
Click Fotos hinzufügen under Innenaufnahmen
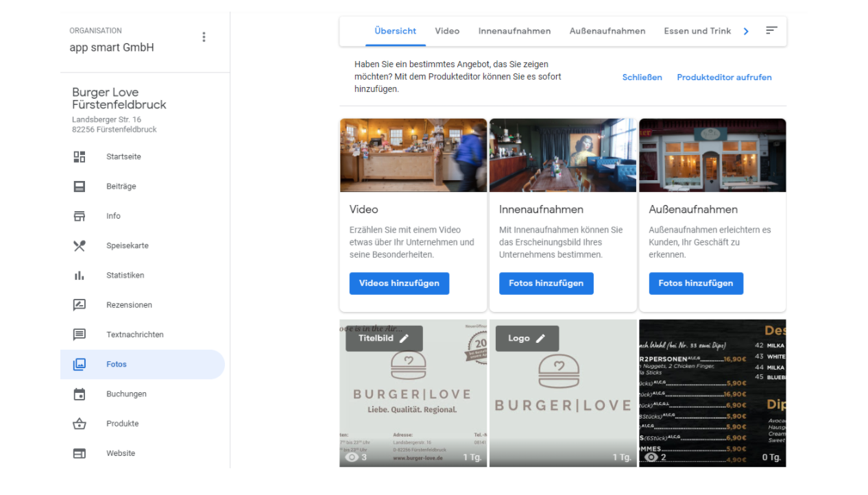click(546, 283)
